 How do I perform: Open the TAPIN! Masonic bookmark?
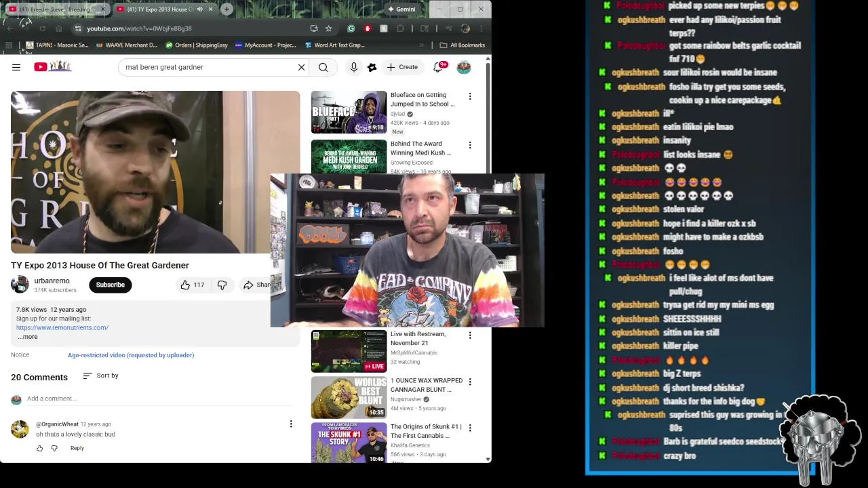58,45
